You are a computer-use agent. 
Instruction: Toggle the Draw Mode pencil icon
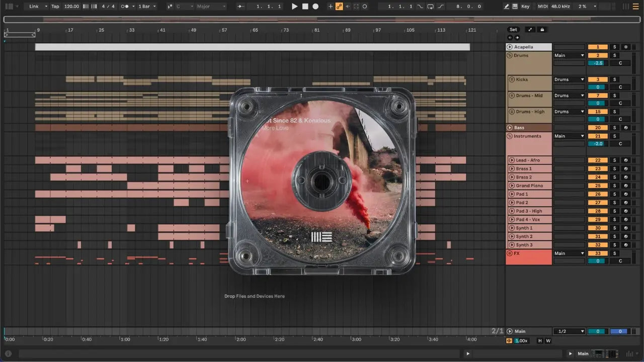(507, 7)
